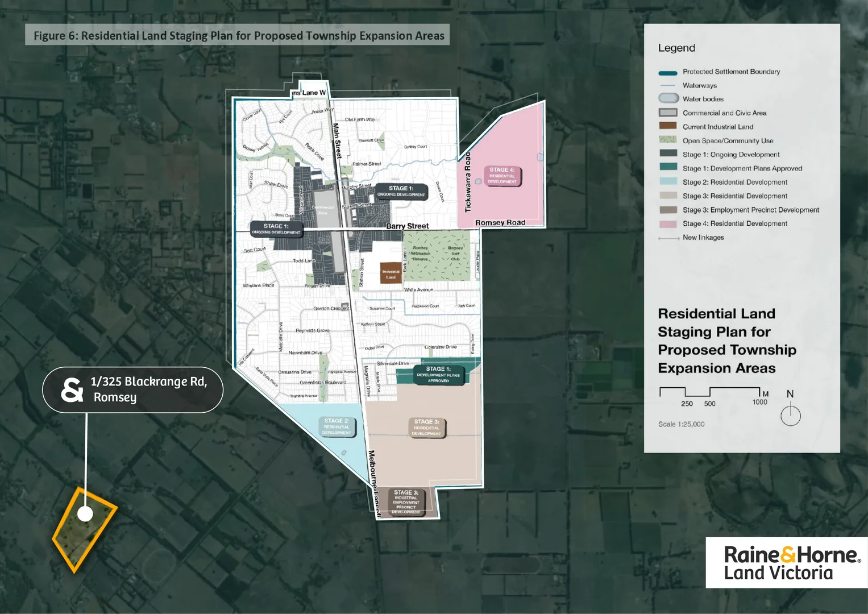
Task: Select the Protected Settlement Boundary legend line
Action: (668, 73)
